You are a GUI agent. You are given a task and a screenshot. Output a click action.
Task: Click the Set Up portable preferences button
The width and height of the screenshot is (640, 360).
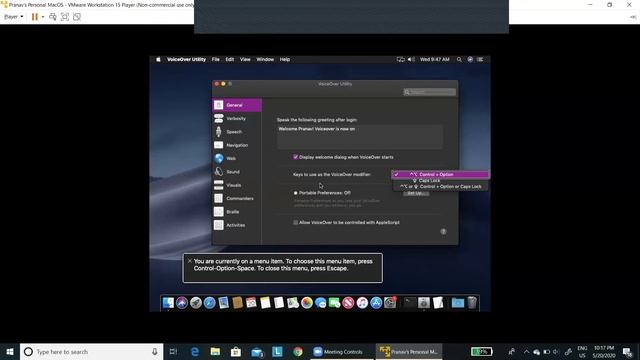tap(416, 193)
